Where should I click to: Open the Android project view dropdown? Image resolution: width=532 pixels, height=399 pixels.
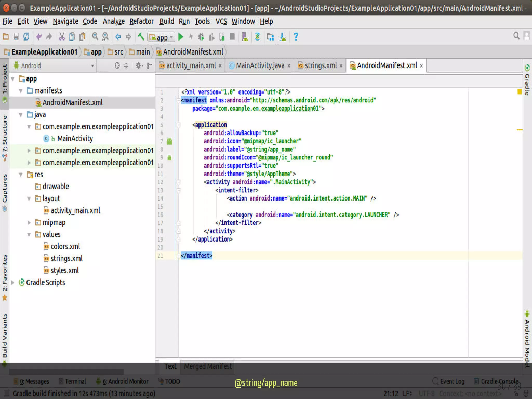tap(54, 66)
